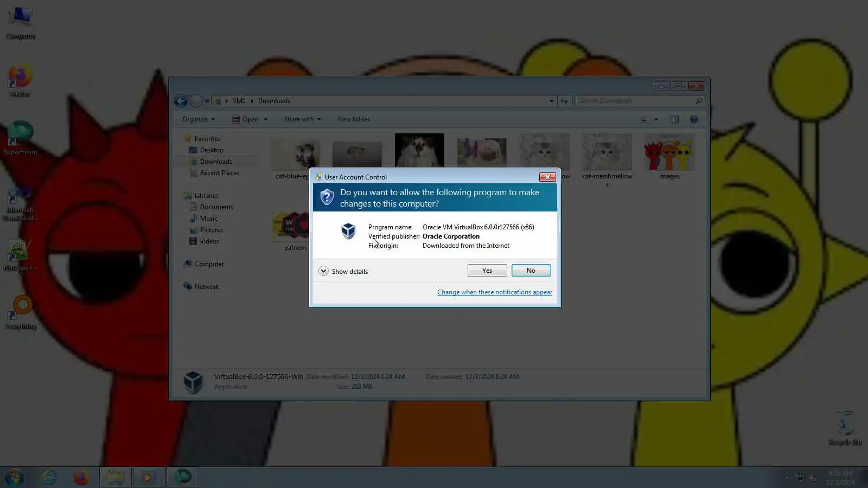
Task: Click the 'Oracle Corporation' verified publisher text
Action: point(451,236)
